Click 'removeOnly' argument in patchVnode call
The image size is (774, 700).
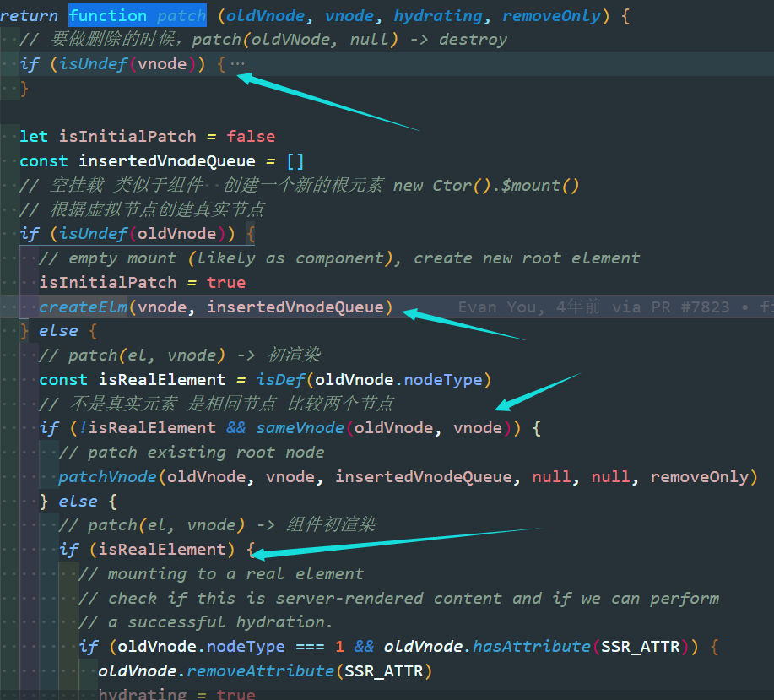700,477
